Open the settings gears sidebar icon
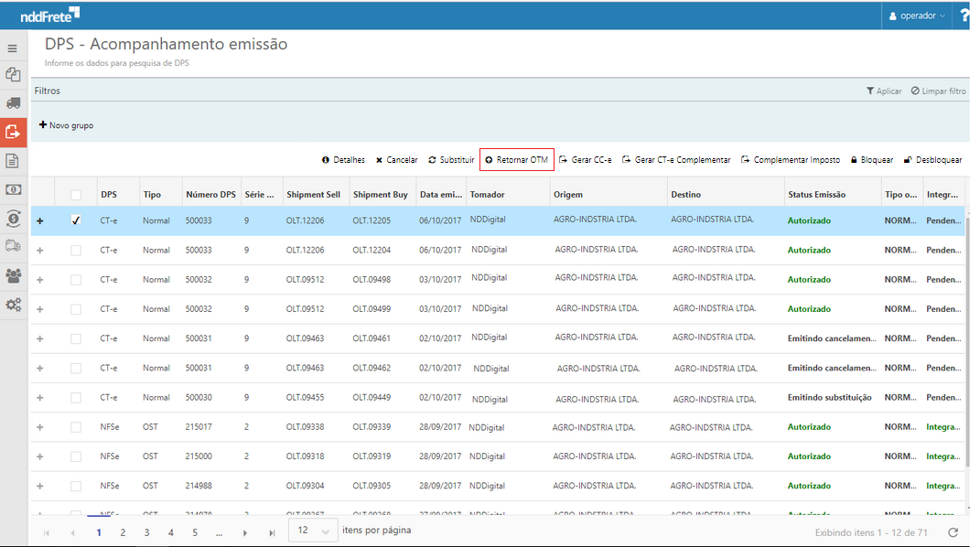Viewport: 980px width, 547px height. tap(13, 305)
